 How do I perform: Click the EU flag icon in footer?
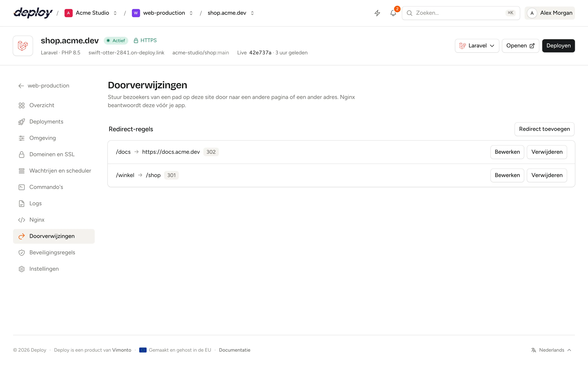pyautogui.click(x=143, y=350)
